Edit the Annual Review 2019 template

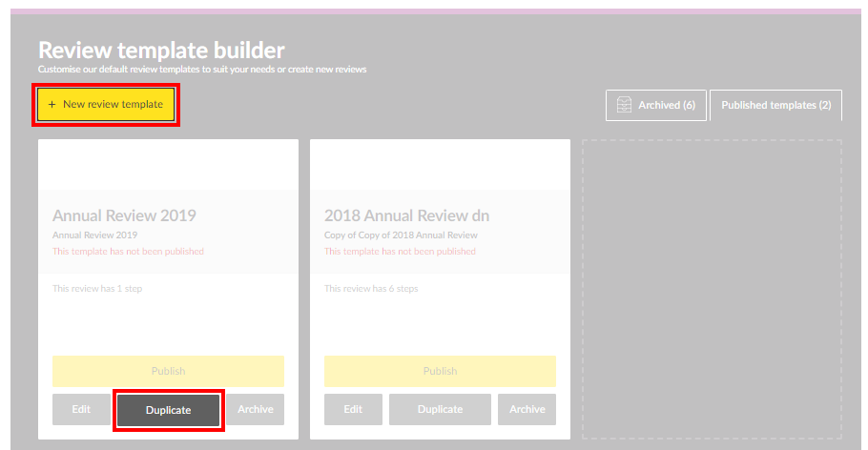[x=81, y=409]
